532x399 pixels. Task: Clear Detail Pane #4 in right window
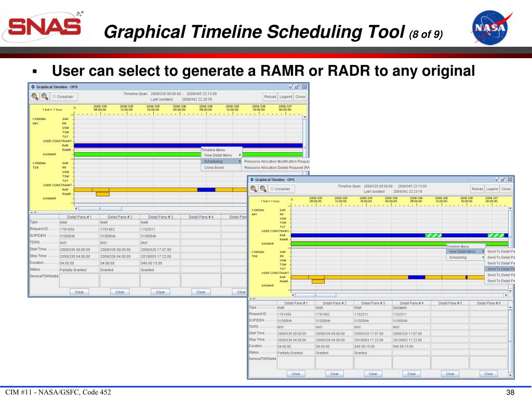[x=411, y=374]
